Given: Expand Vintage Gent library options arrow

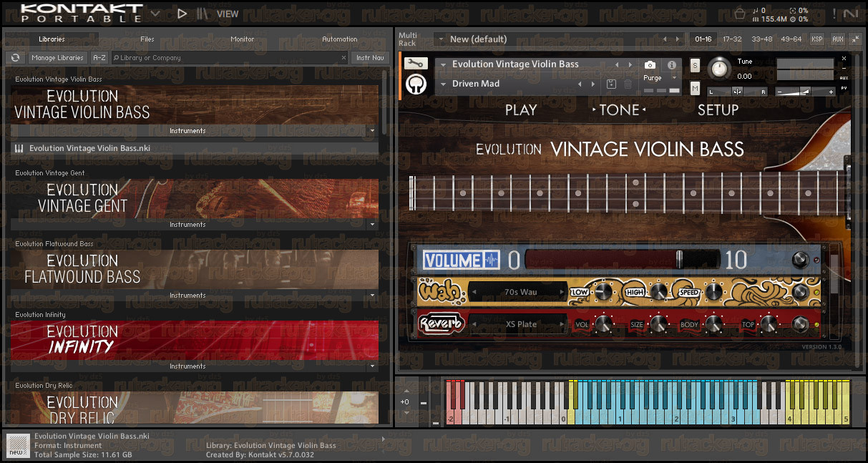Looking at the screenshot, I should click(371, 225).
